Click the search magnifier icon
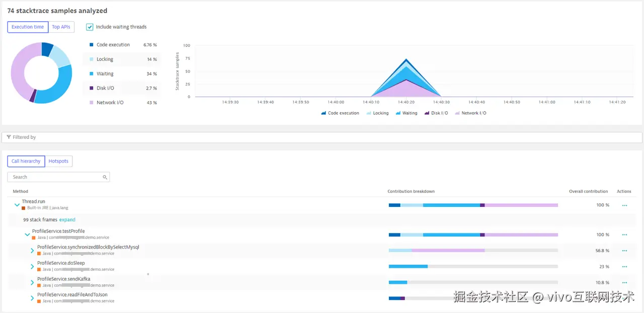This screenshot has width=644, height=313. (x=105, y=177)
